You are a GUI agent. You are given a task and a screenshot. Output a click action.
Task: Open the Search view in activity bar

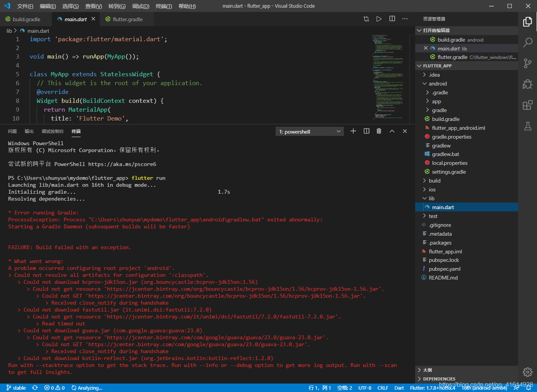tap(527, 42)
